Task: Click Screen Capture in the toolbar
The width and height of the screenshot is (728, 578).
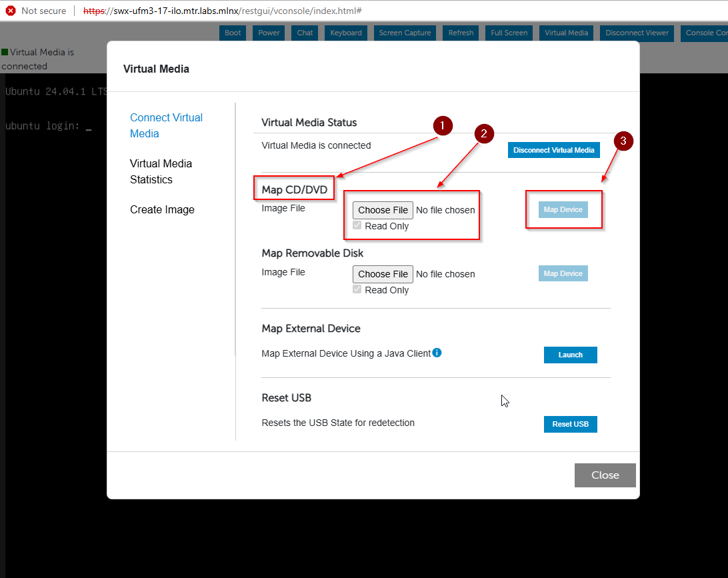Action: click(405, 33)
